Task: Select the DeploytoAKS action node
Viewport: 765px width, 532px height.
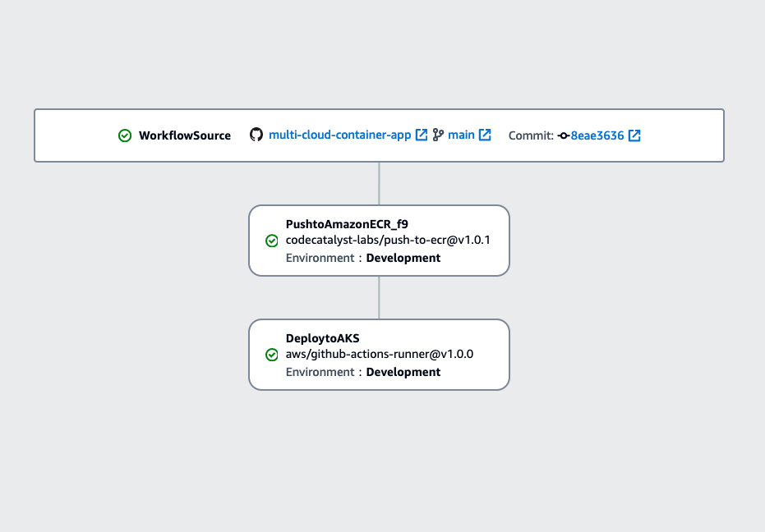Action: (379, 354)
